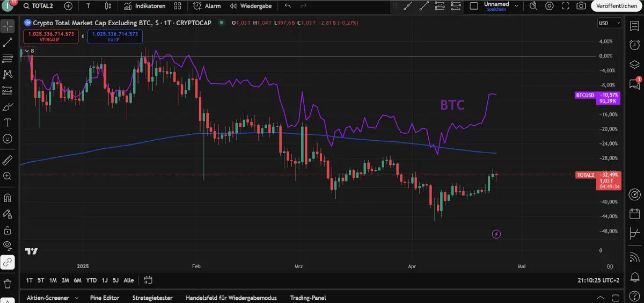Open the Pine Editor tab

point(105,298)
